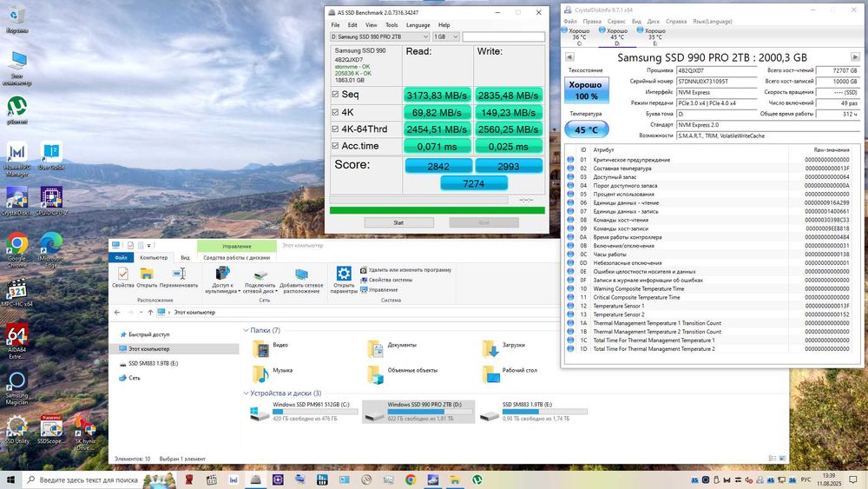Uncheck the Acc.time test checkbox

[335, 146]
